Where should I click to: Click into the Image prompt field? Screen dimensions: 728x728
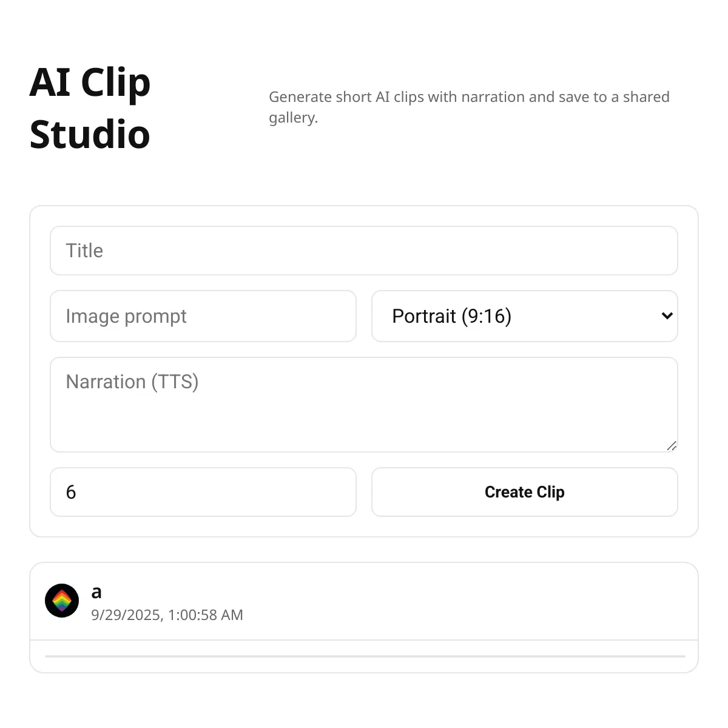[x=203, y=316]
